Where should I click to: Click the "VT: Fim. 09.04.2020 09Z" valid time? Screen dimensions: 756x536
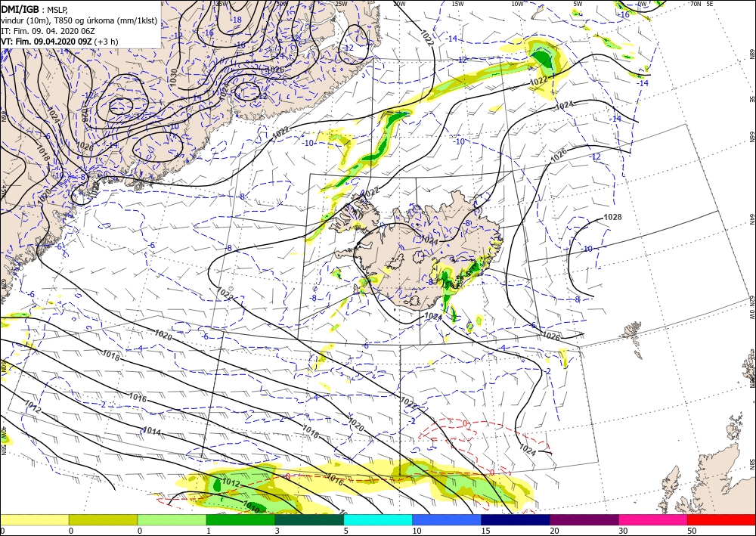pos(46,42)
